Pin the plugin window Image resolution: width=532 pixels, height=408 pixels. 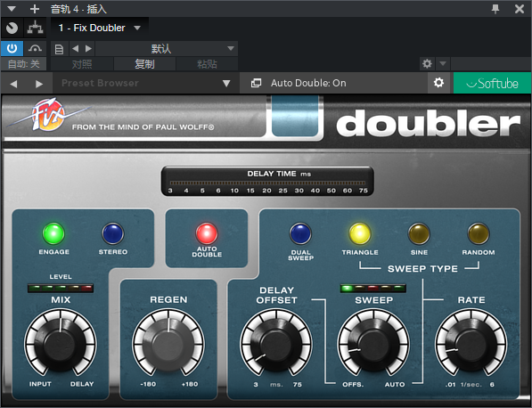[495, 9]
